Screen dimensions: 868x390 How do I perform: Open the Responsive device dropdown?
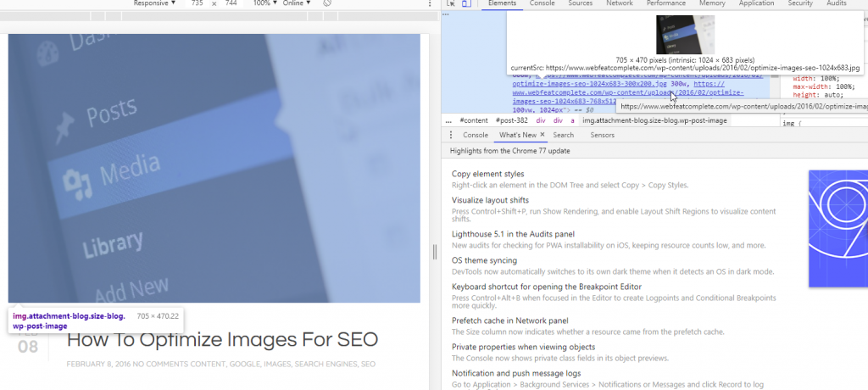point(154,3)
